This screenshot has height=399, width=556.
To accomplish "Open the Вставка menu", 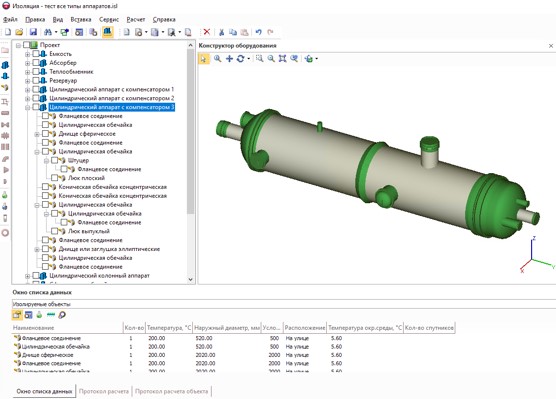I will (x=81, y=20).
